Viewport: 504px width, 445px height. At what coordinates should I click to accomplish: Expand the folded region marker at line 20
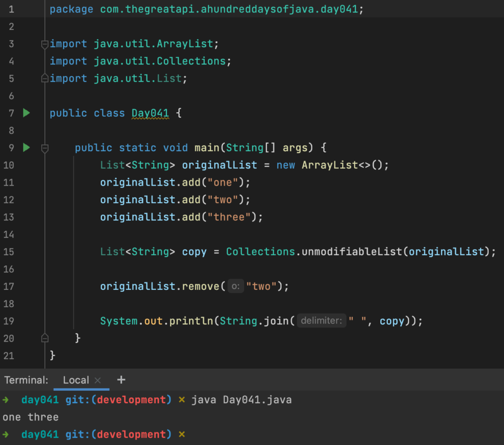(44, 338)
